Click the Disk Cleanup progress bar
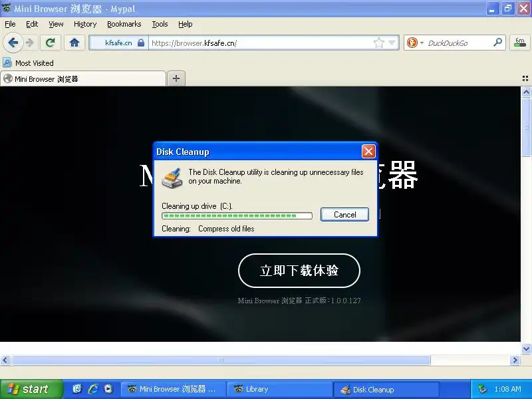 (x=237, y=215)
